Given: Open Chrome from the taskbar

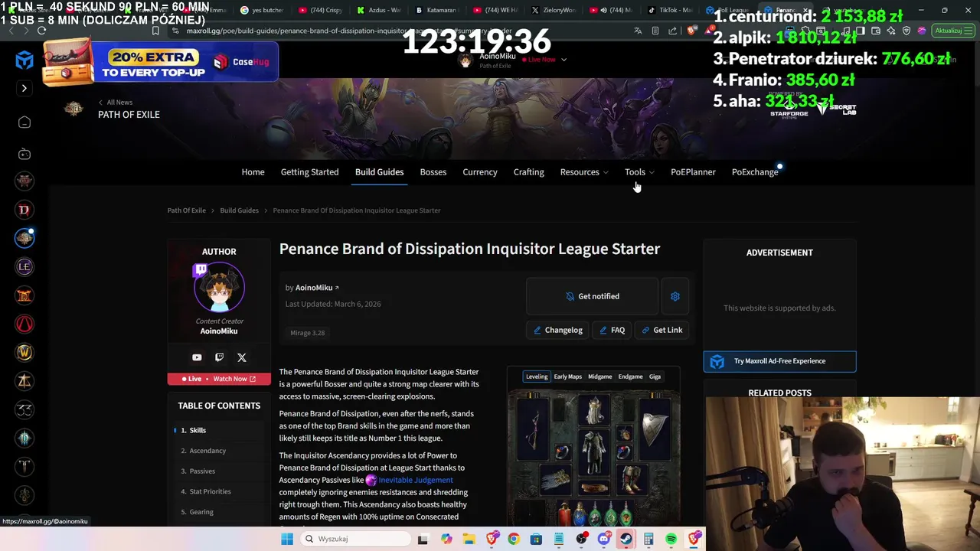Looking at the screenshot, I should point(514,539).
